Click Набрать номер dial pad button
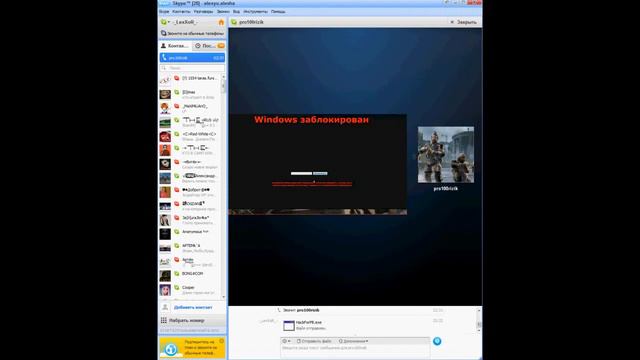 (192, 320)
